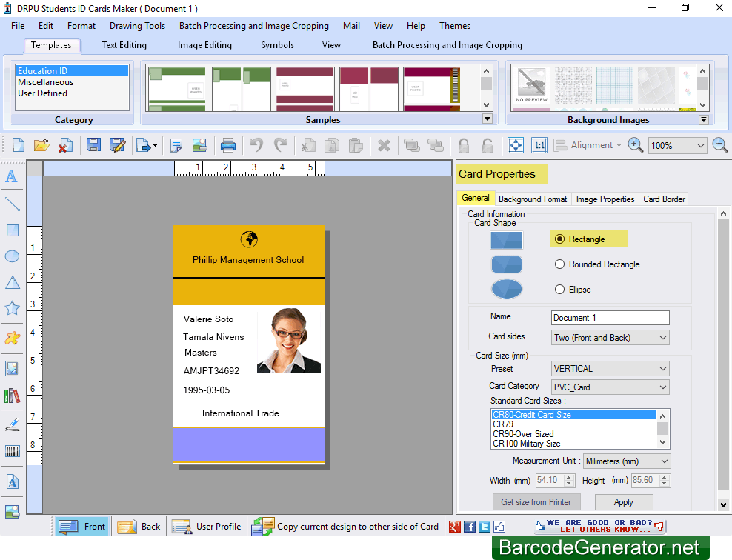Select the Ellipse card shape option

tap(559, 289)
